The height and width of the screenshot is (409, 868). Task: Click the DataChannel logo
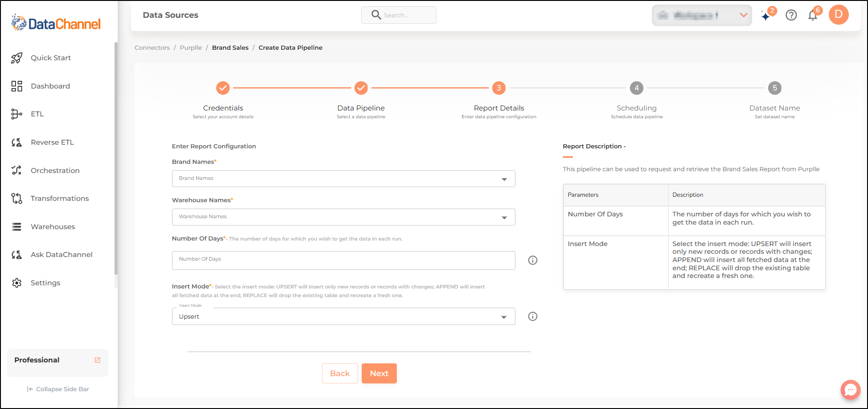point(56,23)
